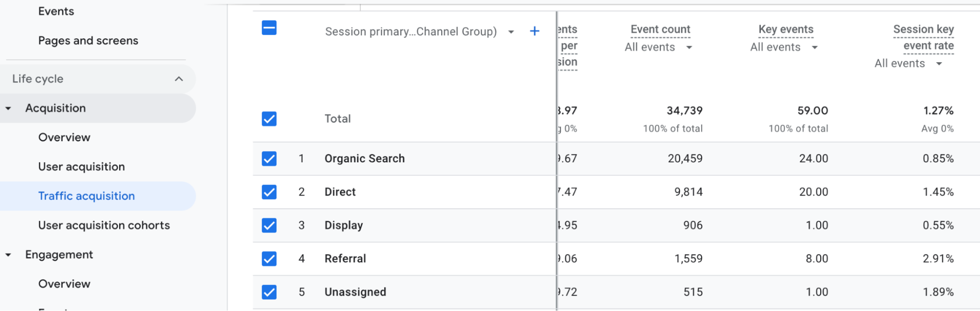Select Traffic acquisition report

[x=86, y=196]
